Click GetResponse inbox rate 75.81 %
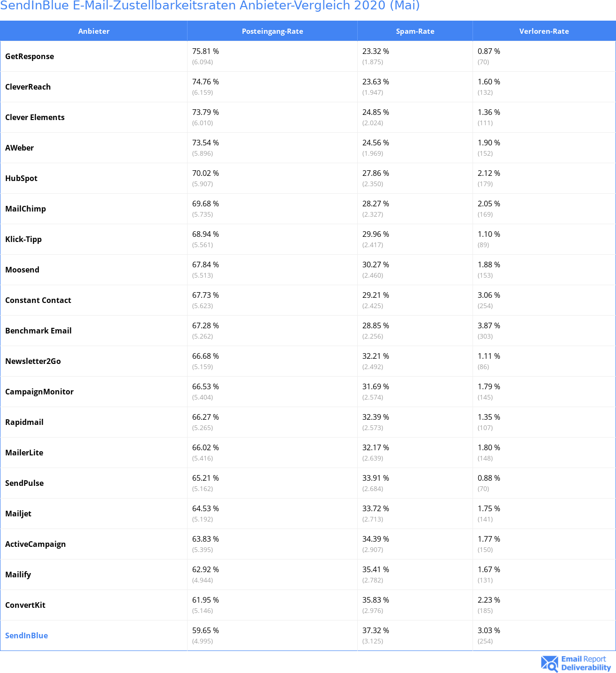The height and width of the screenshot is (673, 616). [x=205, y=51]
